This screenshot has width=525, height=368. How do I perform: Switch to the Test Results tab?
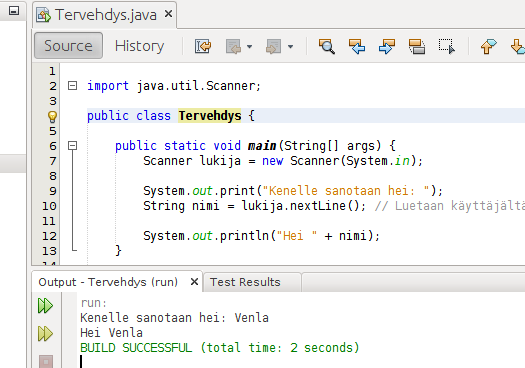[245, 282]
